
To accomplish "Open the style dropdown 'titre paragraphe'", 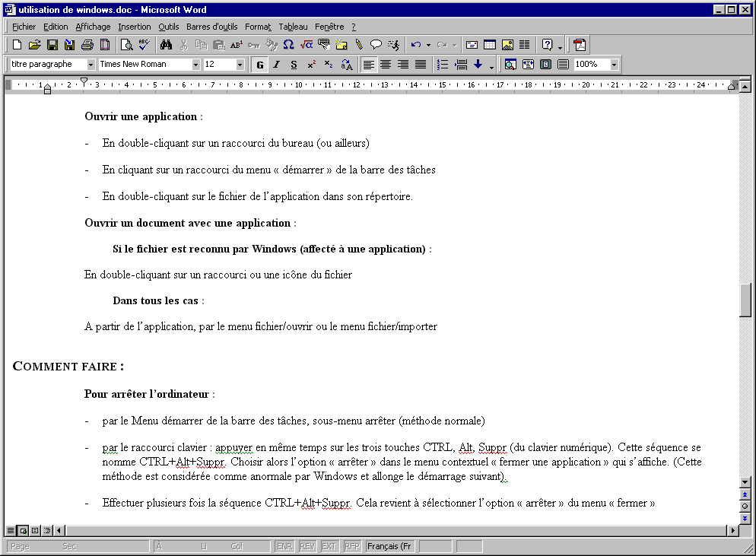I will coord(91,65).
